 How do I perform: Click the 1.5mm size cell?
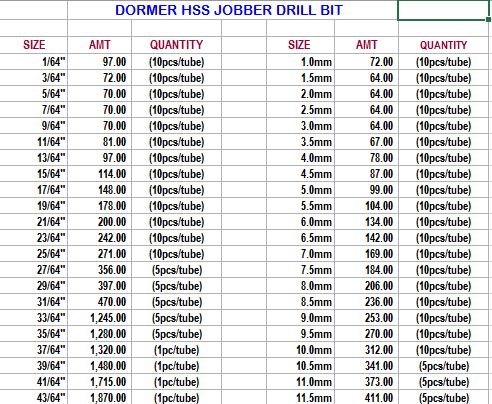point(300,78)
